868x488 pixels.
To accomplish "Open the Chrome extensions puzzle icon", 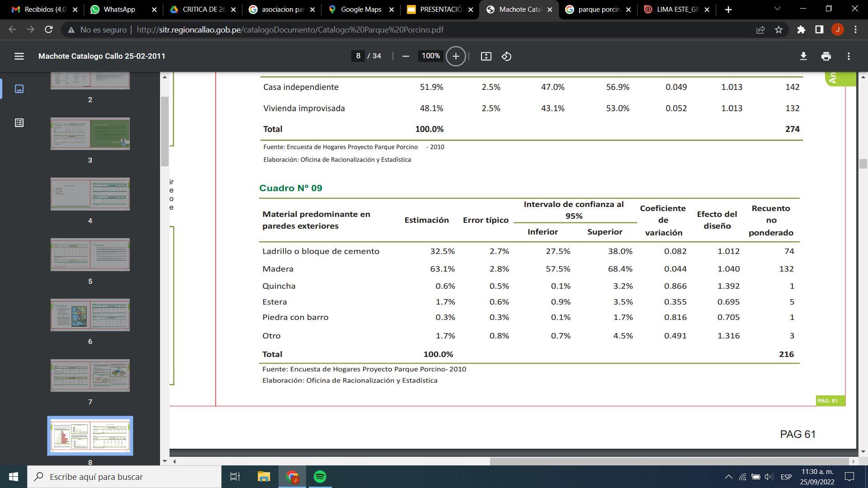I will [x=801, y=29].
